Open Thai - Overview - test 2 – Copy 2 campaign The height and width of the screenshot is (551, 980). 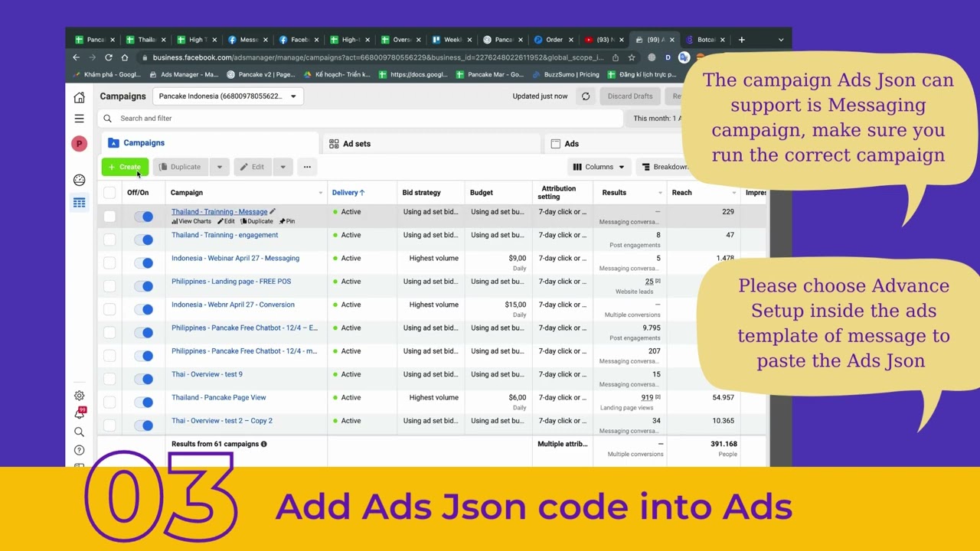(222, 421)
